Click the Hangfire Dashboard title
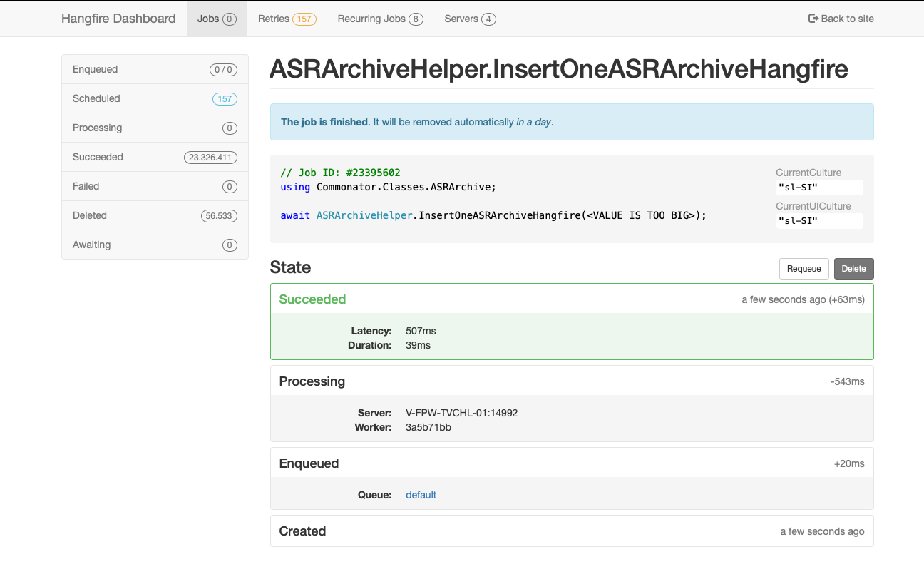Image resolution: width=924 pixels, height=584 pixels. coord(118,19)
